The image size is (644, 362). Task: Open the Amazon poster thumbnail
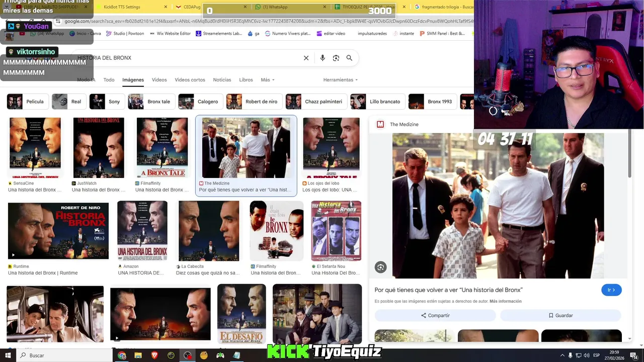142,231
